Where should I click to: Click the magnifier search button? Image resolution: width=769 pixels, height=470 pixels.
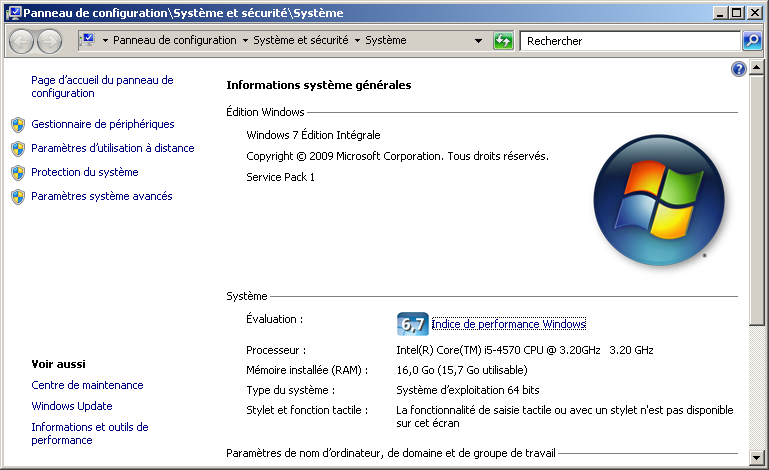[752, 41]
